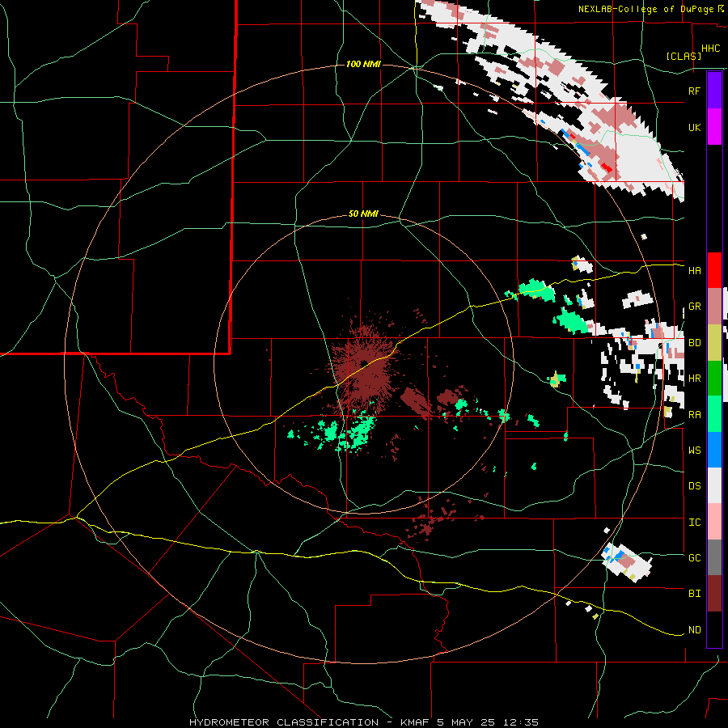Click the "WS" legend label

point(694,451)
